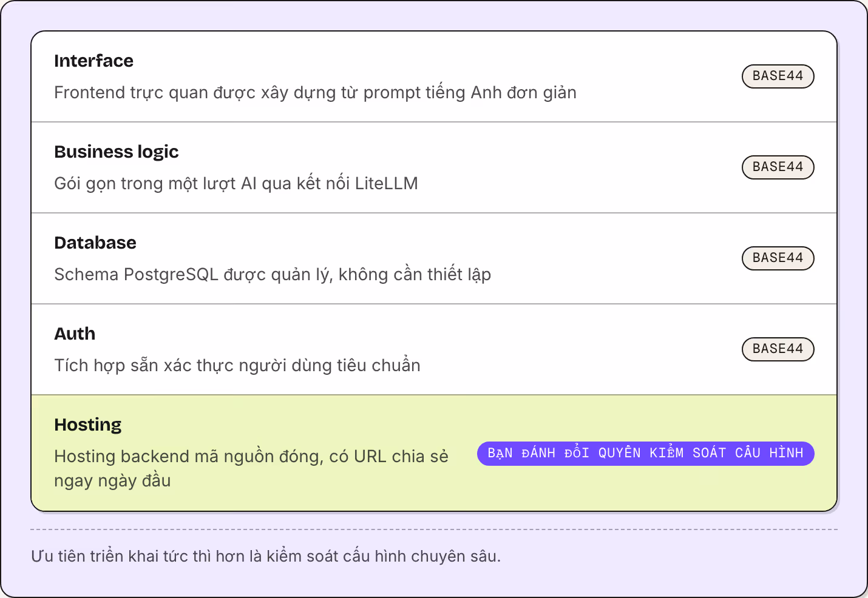Select the Interface heading
This screenshot has width=868, height=598.
(93, 61)
